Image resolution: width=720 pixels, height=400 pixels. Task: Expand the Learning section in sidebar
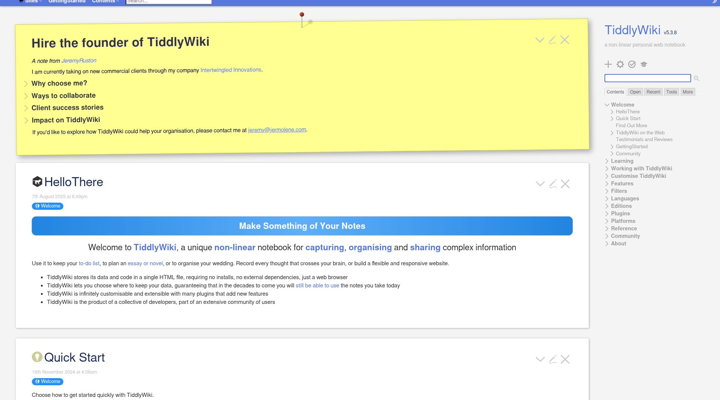[607, 161]
